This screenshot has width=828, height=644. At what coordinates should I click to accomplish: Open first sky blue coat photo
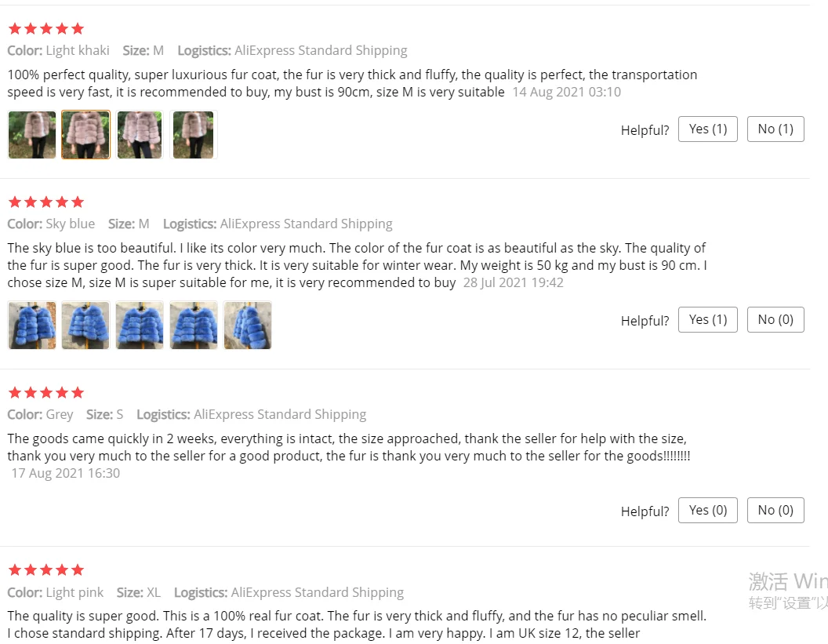click(x=31, y=326)
